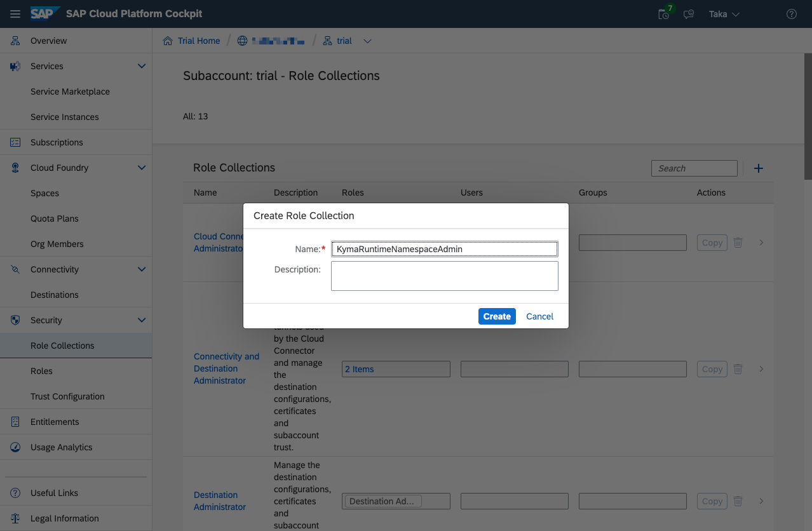Open Cloud Connector Administrator row details arrow
The image size is (812, 531).
coord(761,243)
